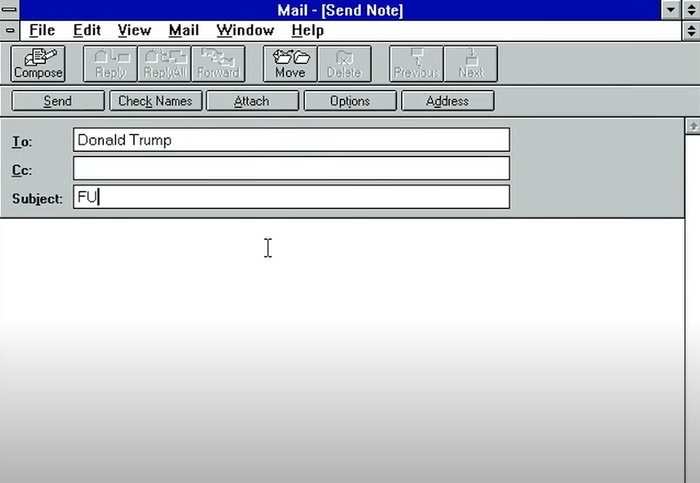
Task: Open the View menu
Action: (x=134, y=30)
